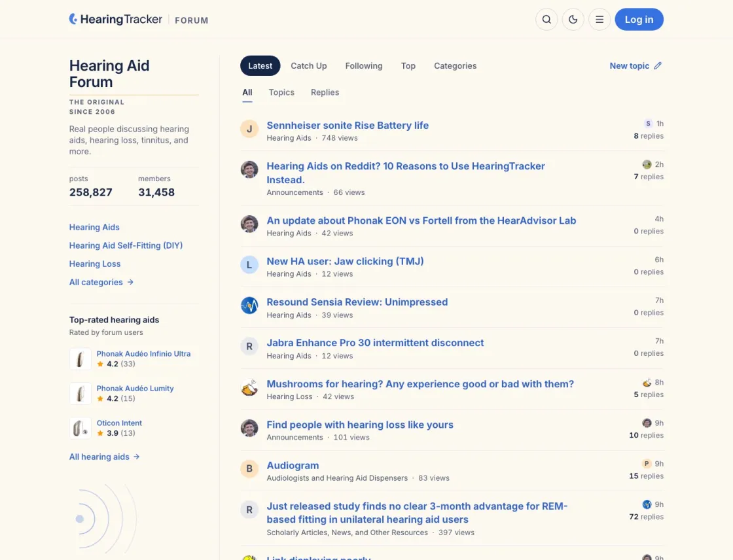Click author avatar on Phonak EON topic
The height and width of the screenshot is (560, 733).
pos(249,224)
